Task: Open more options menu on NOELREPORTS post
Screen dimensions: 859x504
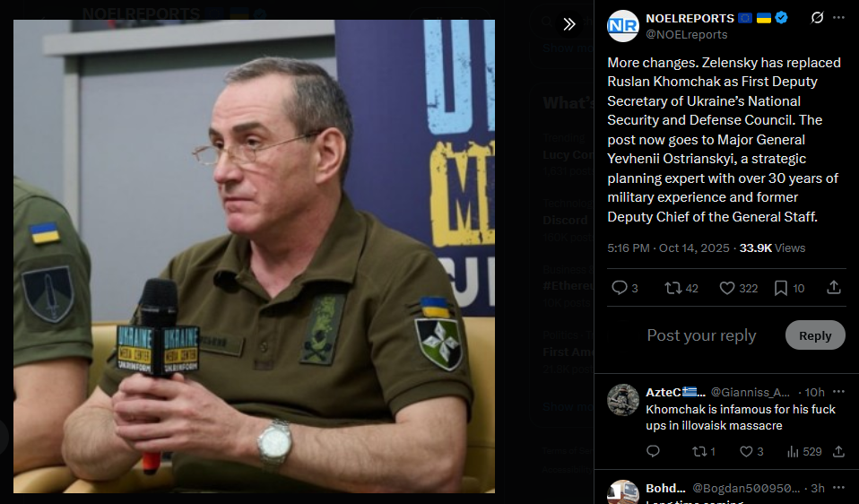Action: pyautogui.click(x=838, y=18)
